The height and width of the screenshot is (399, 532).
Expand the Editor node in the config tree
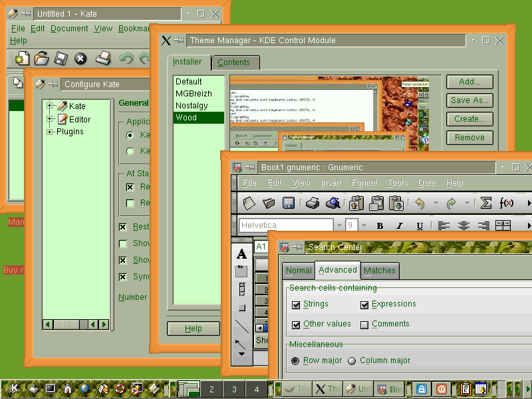[x=49, y=119]
